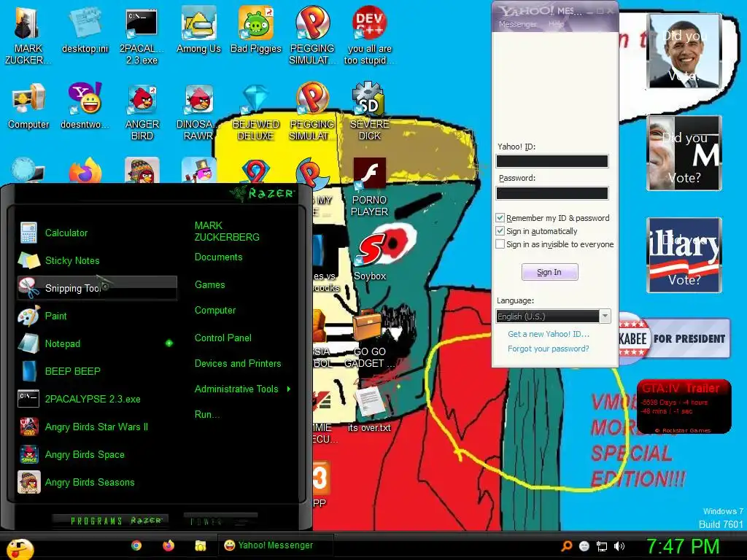Launch Angry Birds Seasons from start menu

click(97, 482)
